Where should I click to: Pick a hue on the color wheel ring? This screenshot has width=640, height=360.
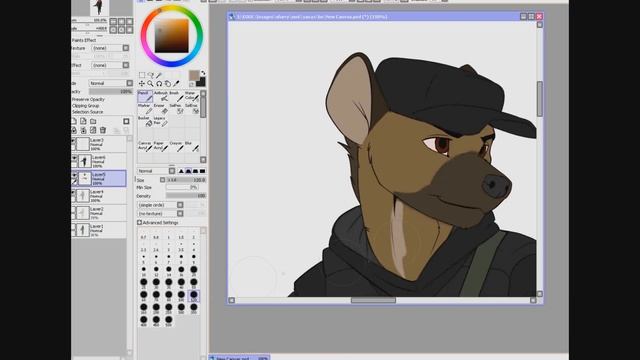click(x=171, y=9)
